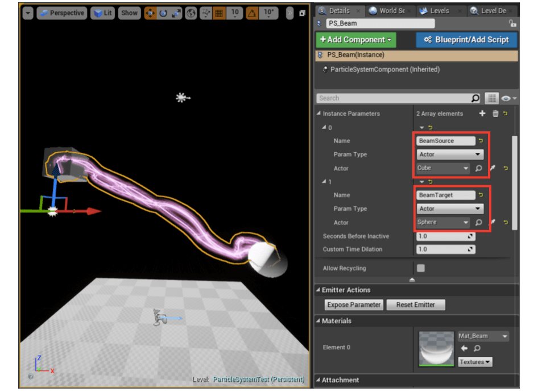Collapse the Instance Parameters section
This screenshot has height=392, width=538.
(x=319, y=114)
